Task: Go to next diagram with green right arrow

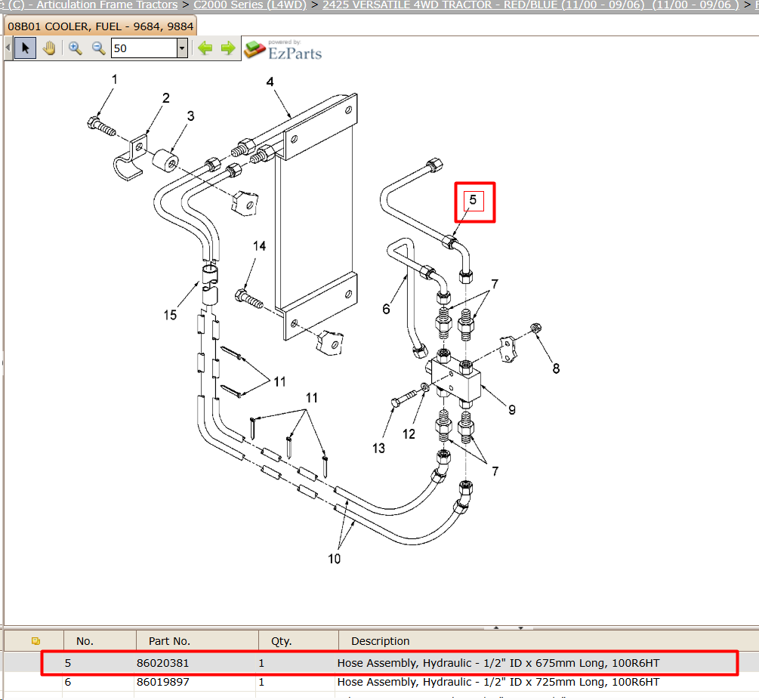Action: pos(228,48)
